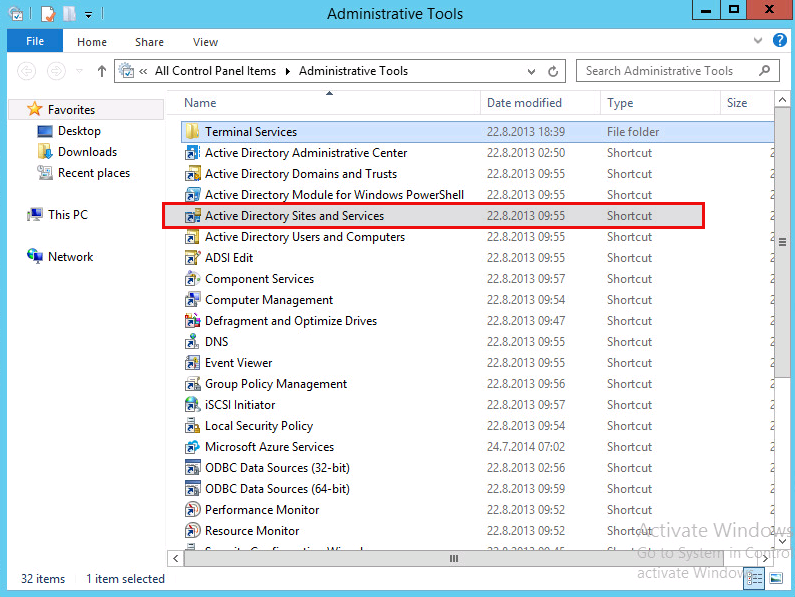Click the horizontal scrollbar right arrow
795x597 pixels.
[766, 558]
